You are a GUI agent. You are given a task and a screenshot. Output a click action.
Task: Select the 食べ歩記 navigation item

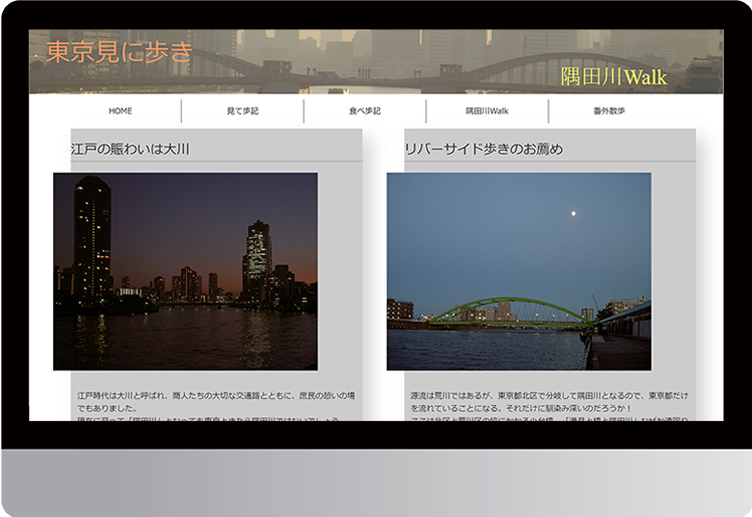[x=364, y=111]
